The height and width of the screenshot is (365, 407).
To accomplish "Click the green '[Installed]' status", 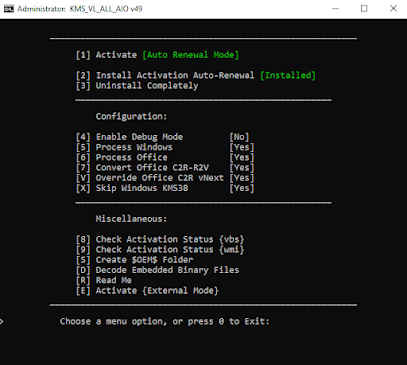I will pos(288,75).
